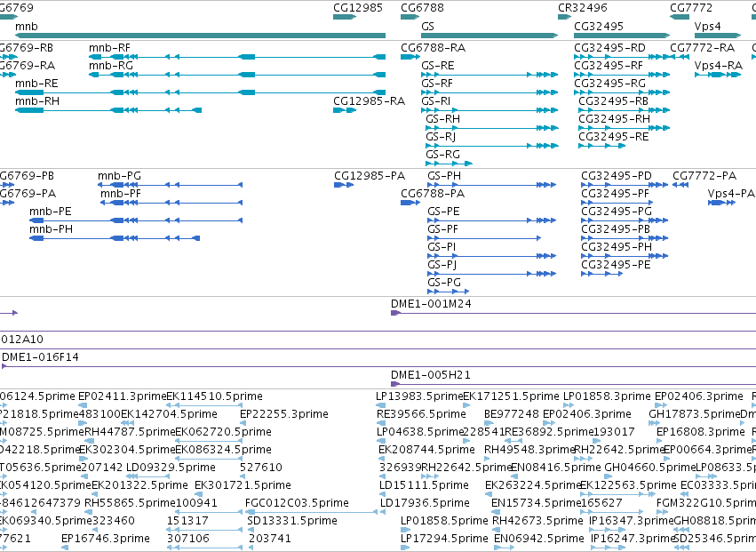Select transcript mnb-RG
756x552 pixels.
tap(237, 75)
